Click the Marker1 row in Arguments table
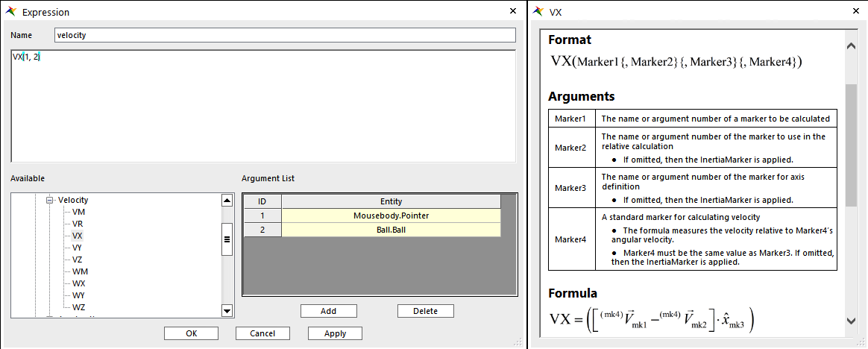 tap(693, 119)
